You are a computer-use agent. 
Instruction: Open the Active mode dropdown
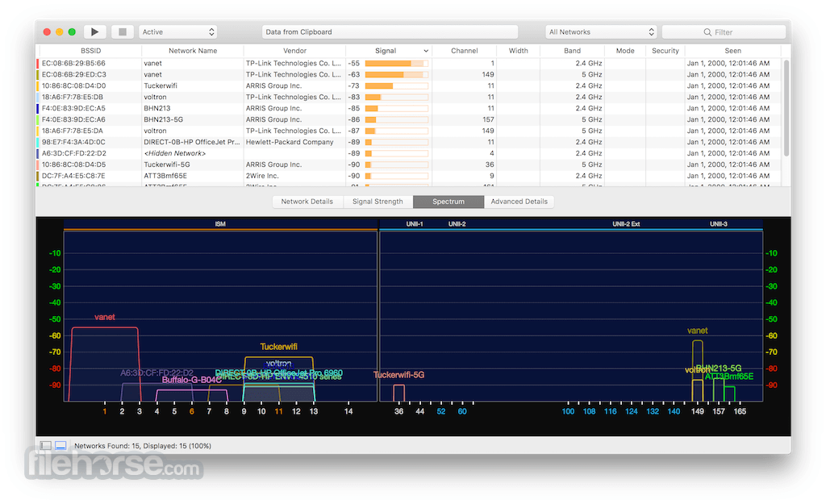[178, 31]
